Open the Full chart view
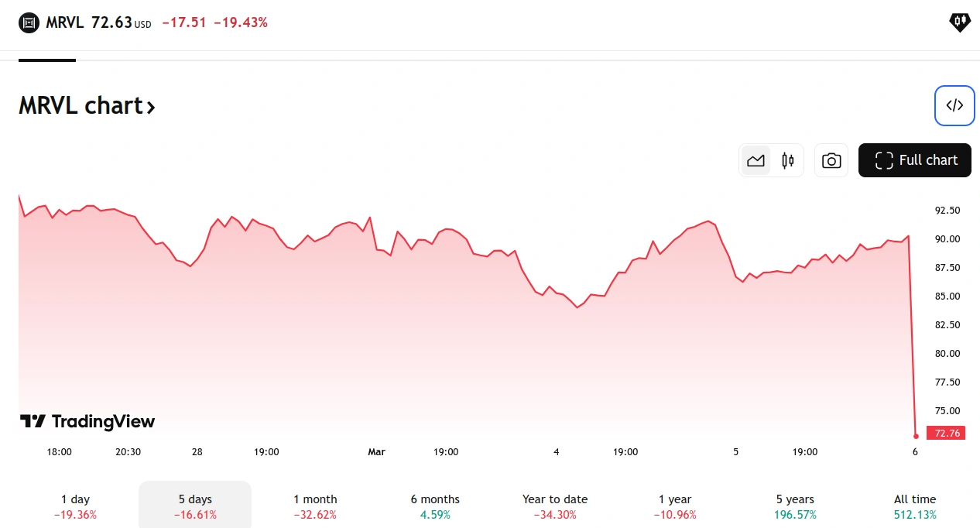This screenshot has height=528, width=980. coord(915,160)
